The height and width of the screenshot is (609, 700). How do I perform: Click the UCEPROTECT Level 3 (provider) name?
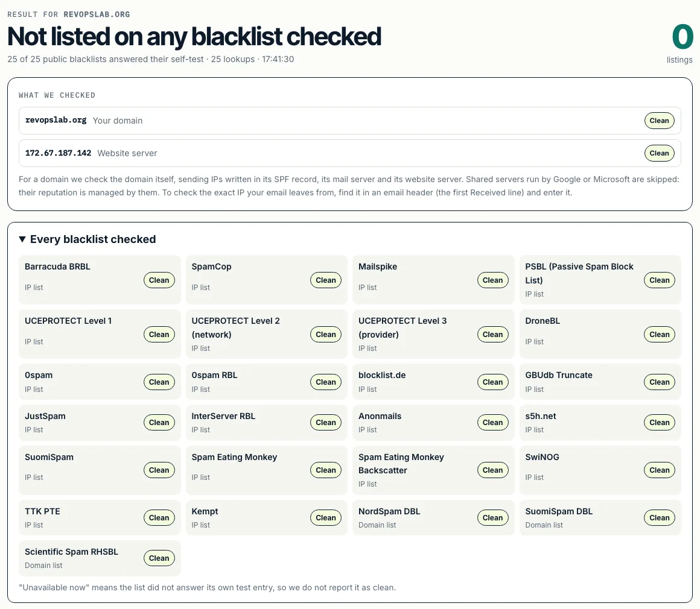402,327
